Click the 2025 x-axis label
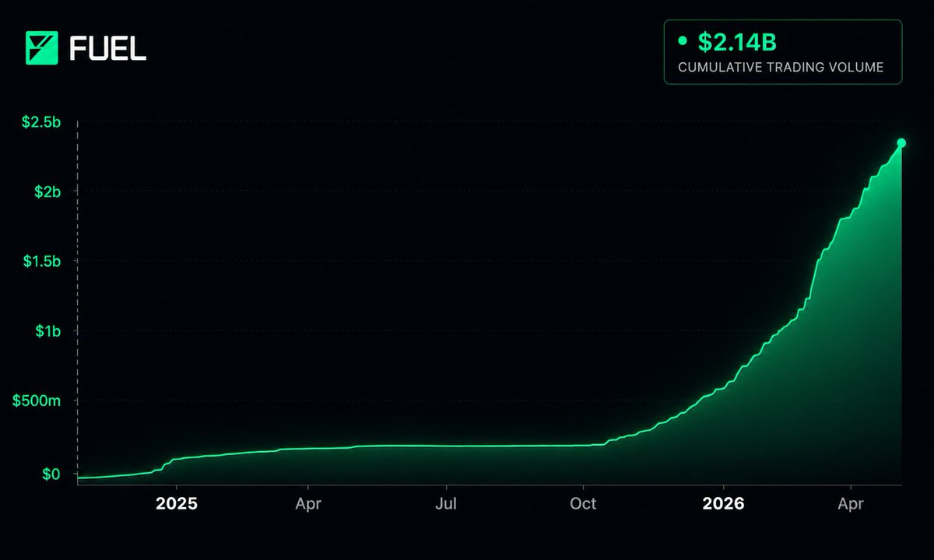This screenshot has width=934, height=560. (x=177, y=503)
